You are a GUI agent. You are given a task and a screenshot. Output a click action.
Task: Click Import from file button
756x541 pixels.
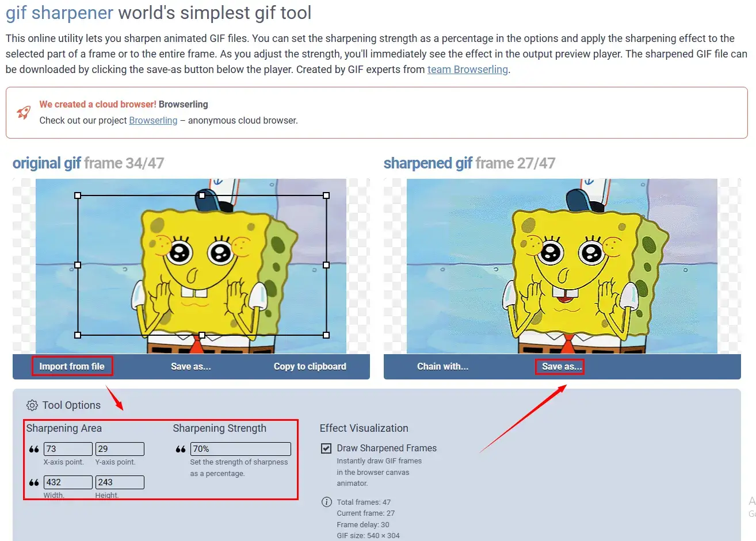pos(72,366)
